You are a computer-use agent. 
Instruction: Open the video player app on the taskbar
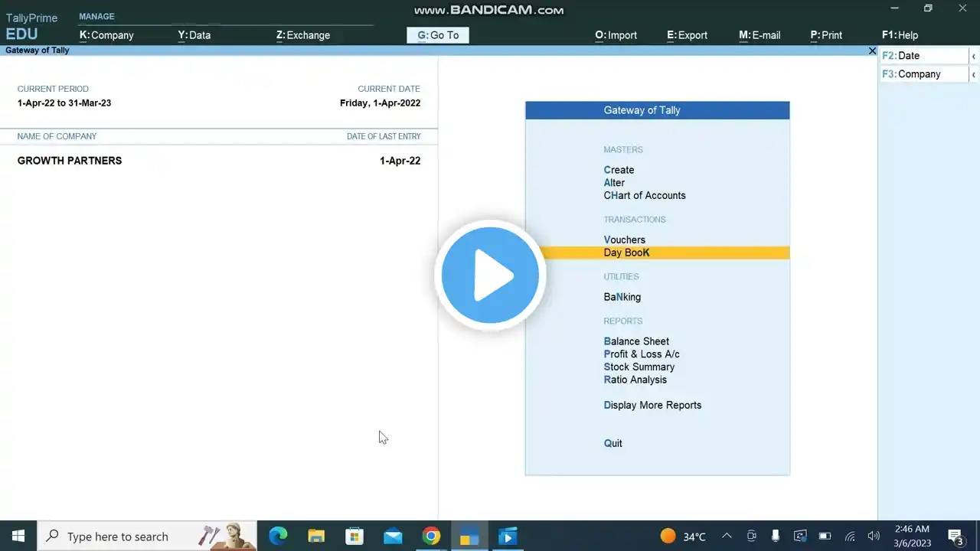[508, 536]
